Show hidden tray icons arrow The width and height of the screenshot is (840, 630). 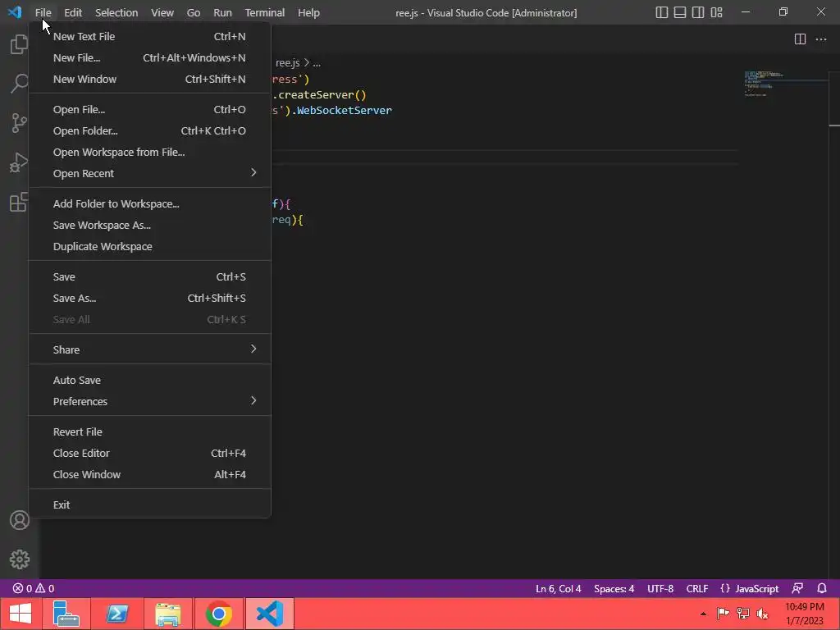(x=703, y=614)
